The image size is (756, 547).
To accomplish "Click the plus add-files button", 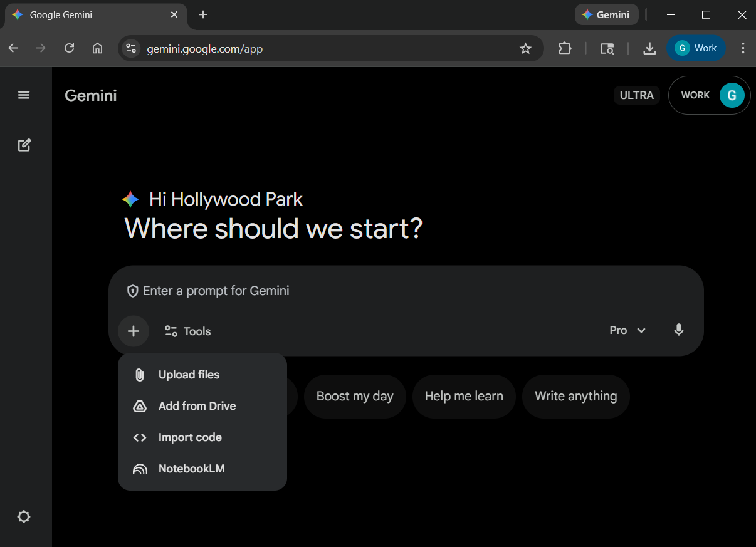I will [134, 331].
